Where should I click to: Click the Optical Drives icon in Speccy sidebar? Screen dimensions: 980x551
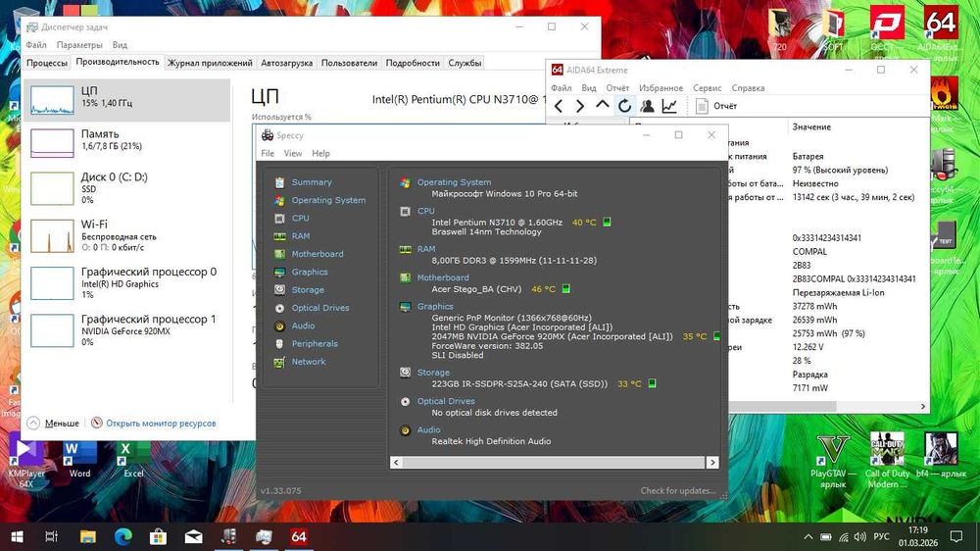[x=279, y=308]
